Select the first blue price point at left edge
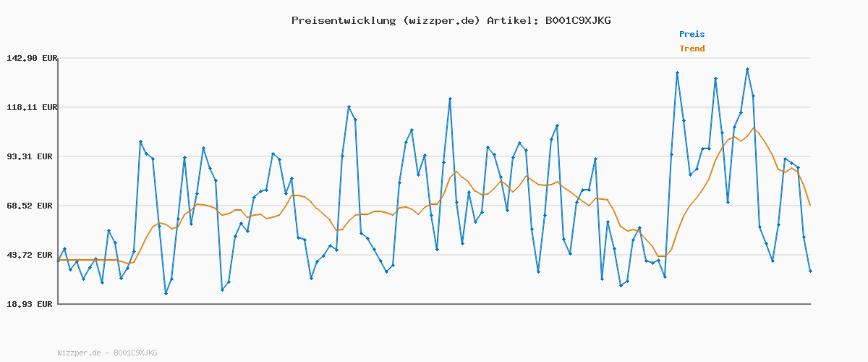 (x=59, y=261)
